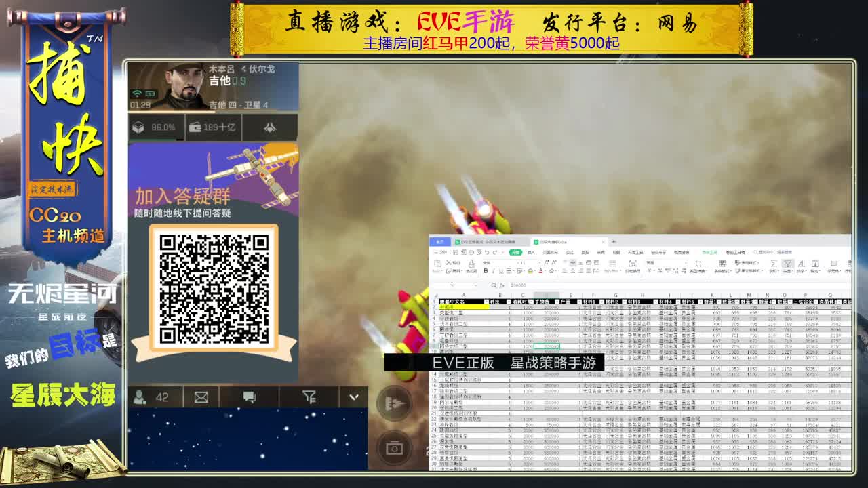Toggle underline formatting
This screenshot has width=868, height=488.
click(x=501, y=271)
